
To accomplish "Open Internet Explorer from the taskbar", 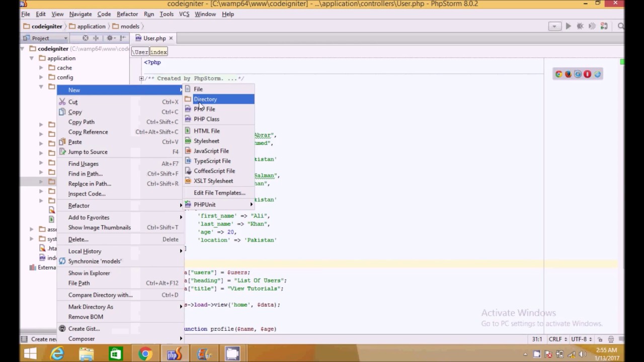I will (57, 354).
